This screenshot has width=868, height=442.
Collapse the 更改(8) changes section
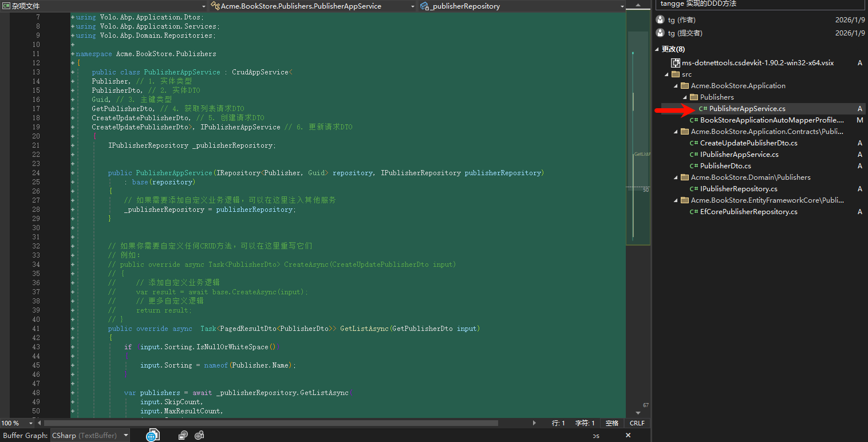point(657,49)
